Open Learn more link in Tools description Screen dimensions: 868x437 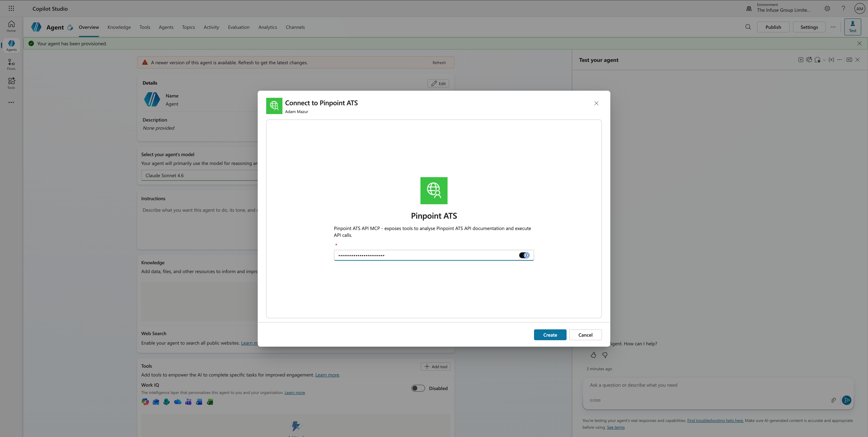pos(327,375)
